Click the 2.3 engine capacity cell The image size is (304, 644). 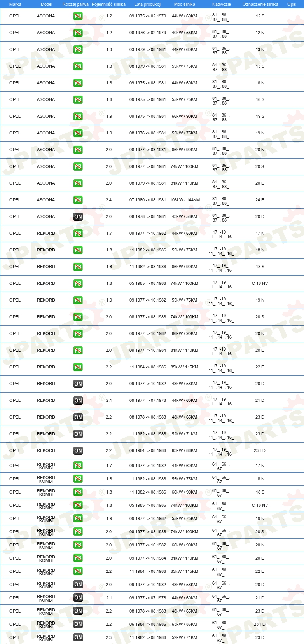(x=108, y=637)
